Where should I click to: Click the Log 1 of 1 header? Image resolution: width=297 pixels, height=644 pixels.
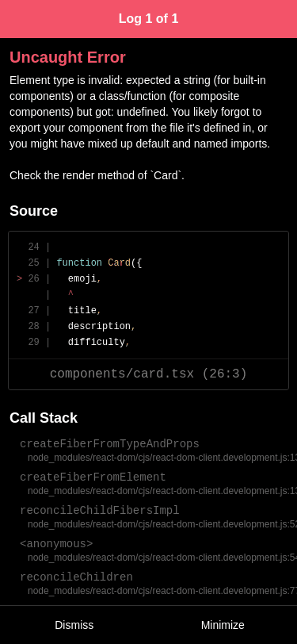point(149,19)
